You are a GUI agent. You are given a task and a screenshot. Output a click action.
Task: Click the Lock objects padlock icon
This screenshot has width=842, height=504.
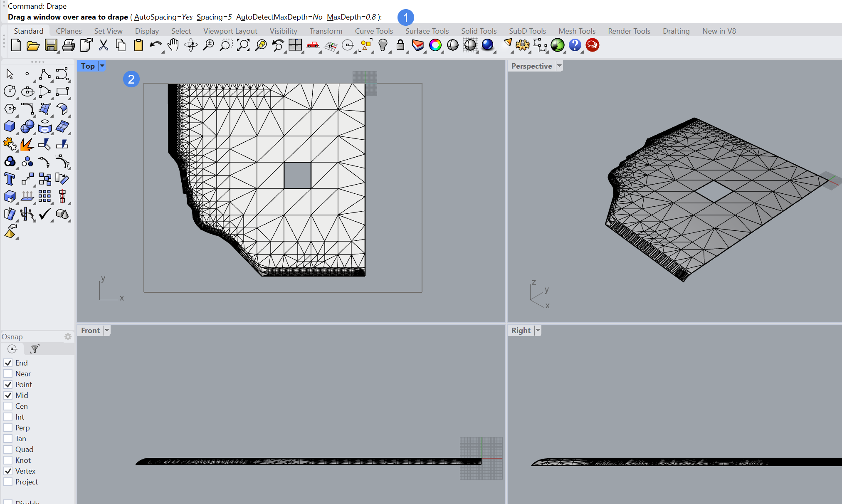[400, 45]
